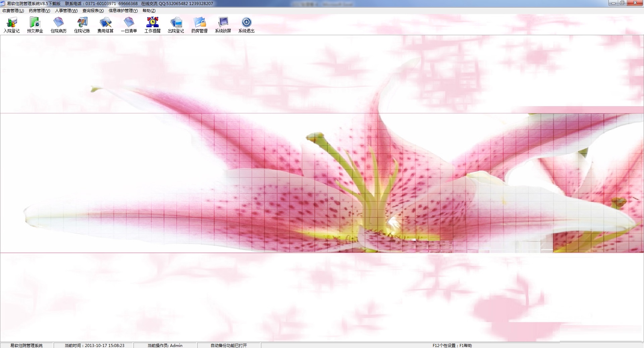This screenshot has height=348, width=644.
Task: Launch 费用结算 fee settlement tool
Action: point(106,25)
